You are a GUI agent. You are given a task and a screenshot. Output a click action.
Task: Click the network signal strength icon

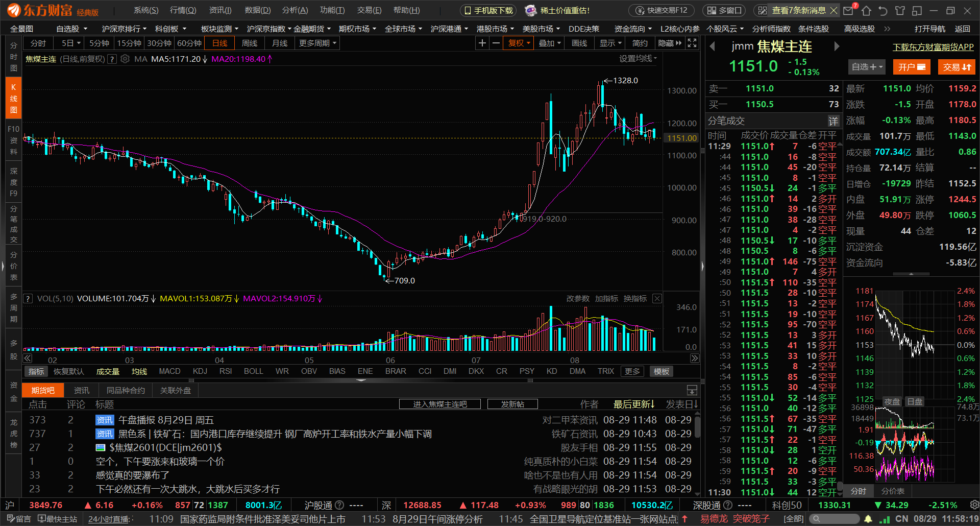[x=884, y=519]
